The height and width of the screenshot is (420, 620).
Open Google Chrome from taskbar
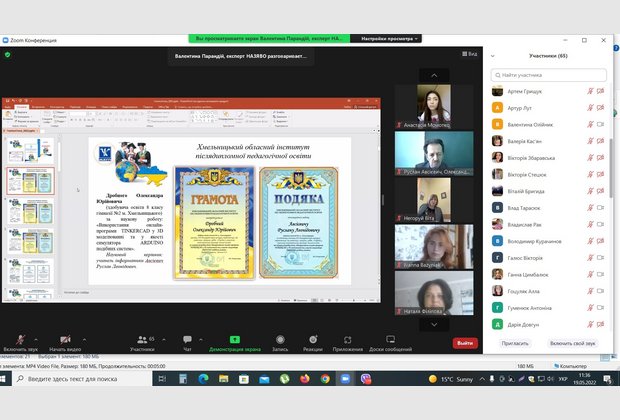(325, 379)
